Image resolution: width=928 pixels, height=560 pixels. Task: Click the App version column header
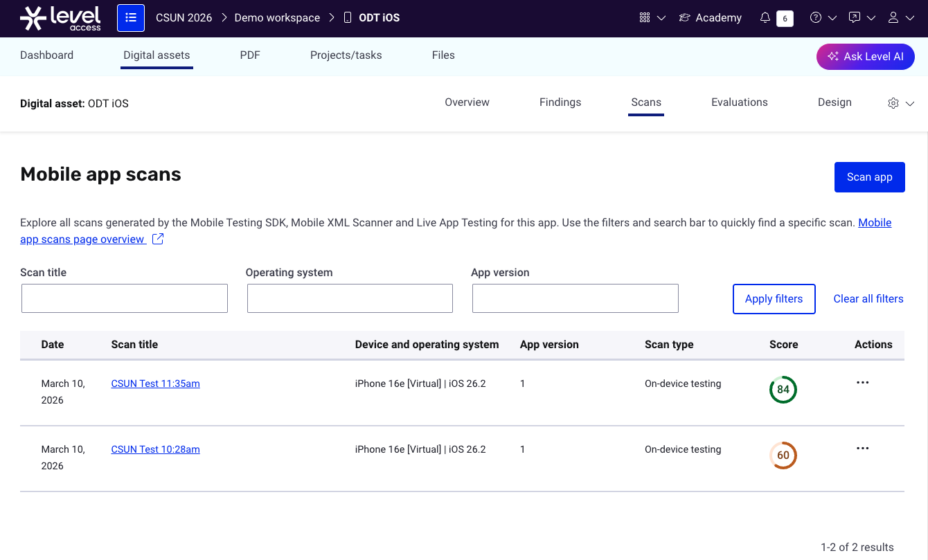tap(549, 345)
